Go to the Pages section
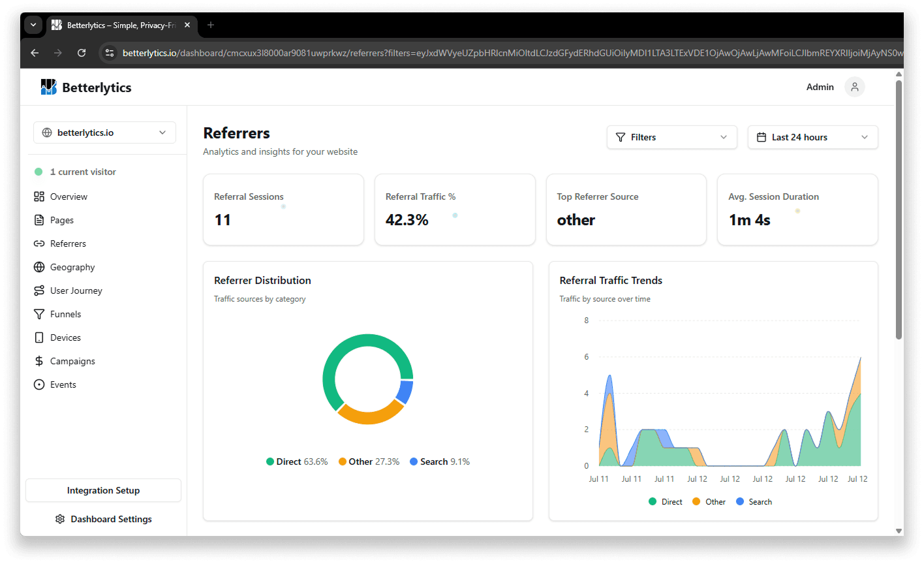Screen dimensions: 924x564 [x=62, y=220]
